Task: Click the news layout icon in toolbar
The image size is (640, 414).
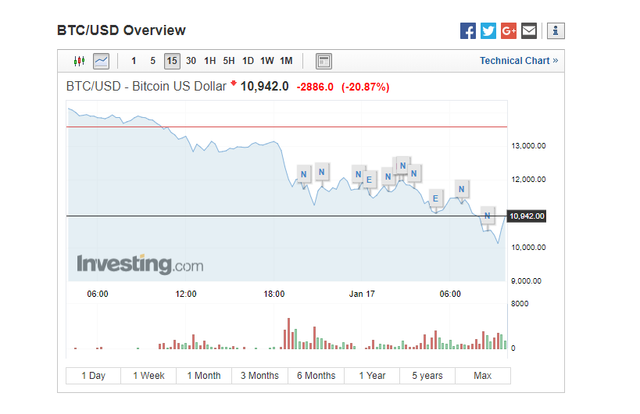Action: 323,61
